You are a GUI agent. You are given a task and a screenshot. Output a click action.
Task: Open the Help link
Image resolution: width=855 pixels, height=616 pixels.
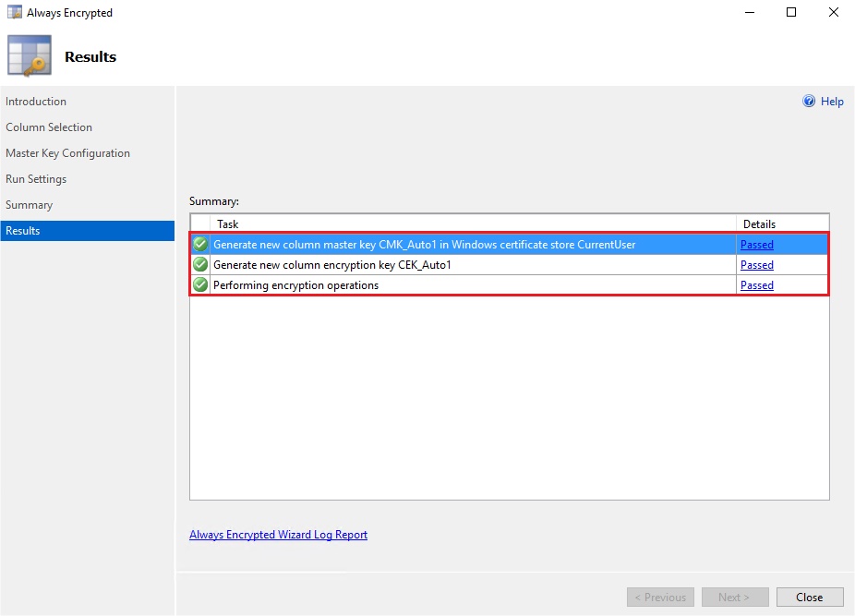[x=832, y=102]
